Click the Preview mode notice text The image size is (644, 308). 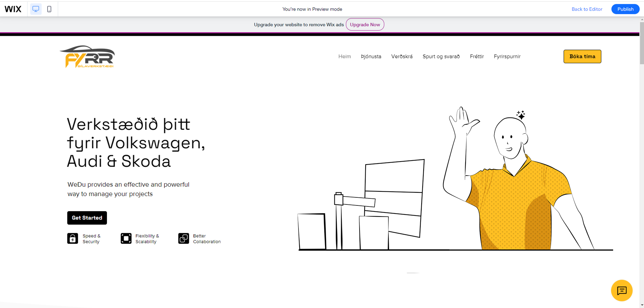pyautogui.click(x=312, y=9)
